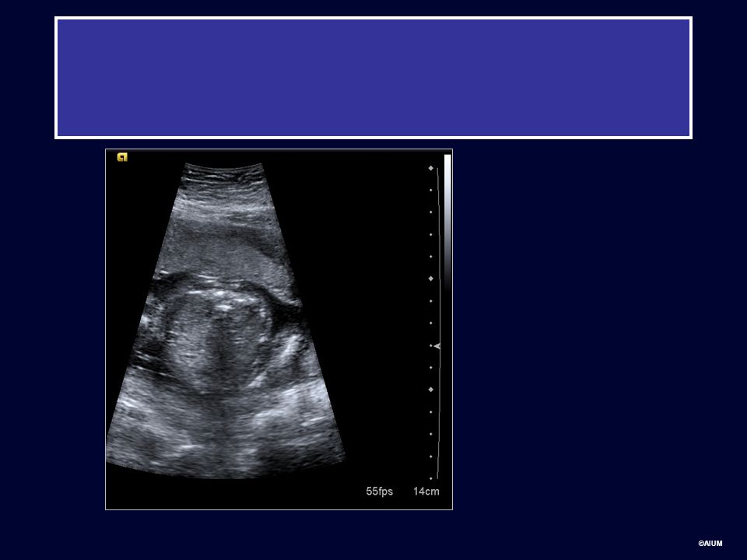747x560 pixels.
Task: Click inside the empty blue title box
Action: (373, 78)
